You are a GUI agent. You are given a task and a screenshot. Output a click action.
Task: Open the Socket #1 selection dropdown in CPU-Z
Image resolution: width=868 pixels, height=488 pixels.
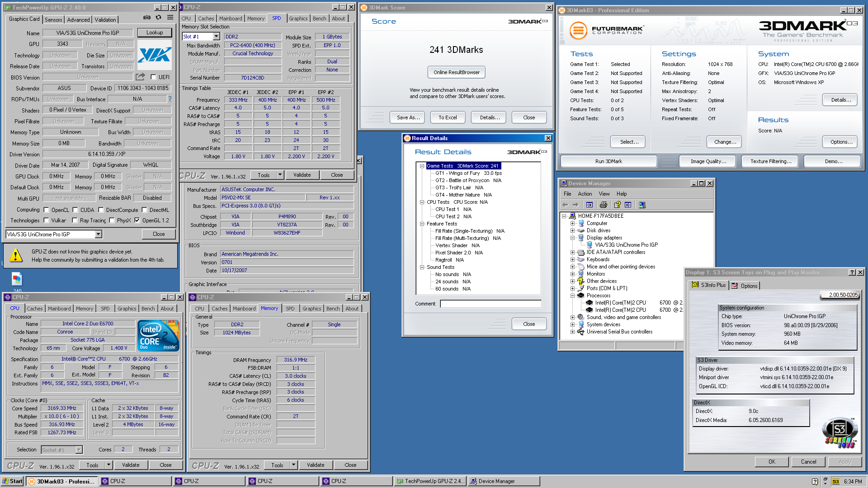[x=79, y=450]
